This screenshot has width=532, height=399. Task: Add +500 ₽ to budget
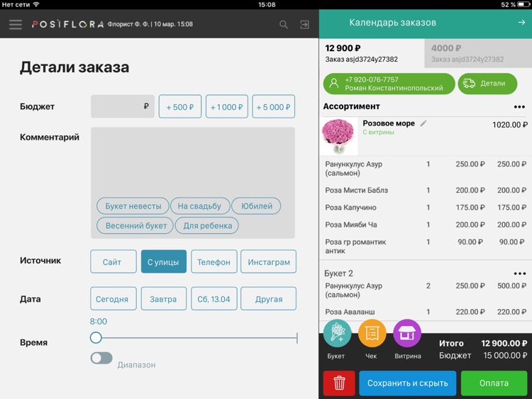180,107
